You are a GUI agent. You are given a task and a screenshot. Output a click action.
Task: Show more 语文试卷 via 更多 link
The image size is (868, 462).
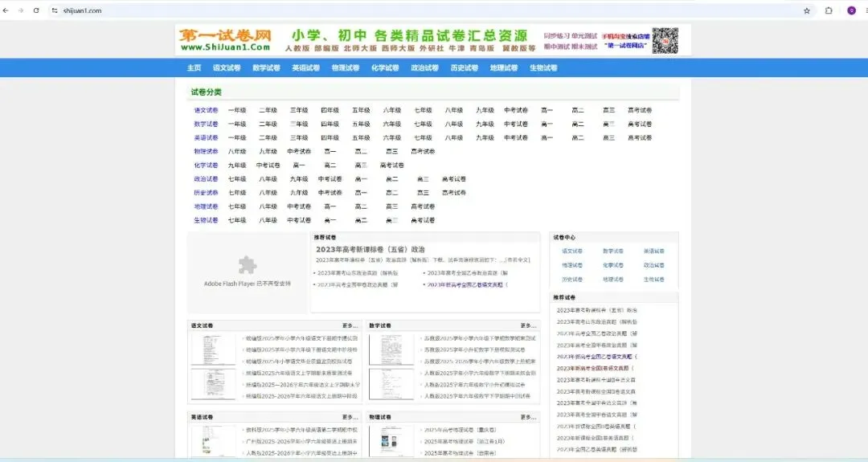[x=350, y=325]
